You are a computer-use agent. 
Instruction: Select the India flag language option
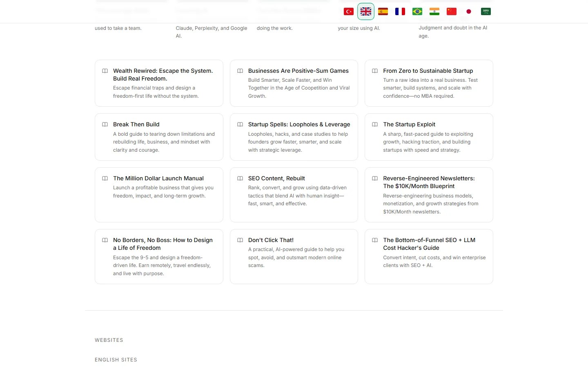434,11
